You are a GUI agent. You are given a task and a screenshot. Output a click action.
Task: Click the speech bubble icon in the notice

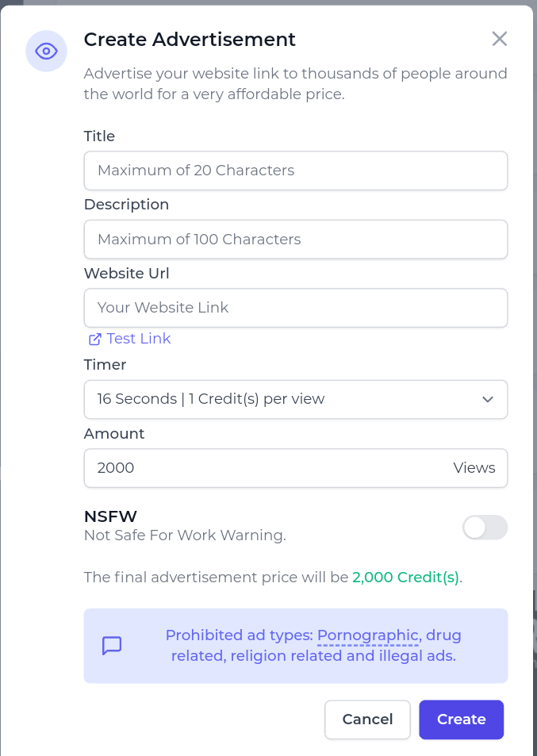(112, 646)
